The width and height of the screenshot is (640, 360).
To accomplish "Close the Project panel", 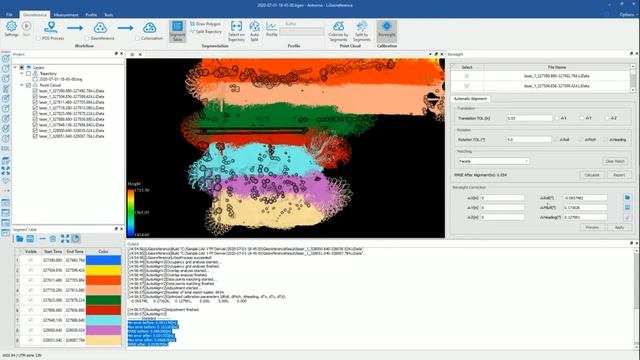I will point(122,53).
